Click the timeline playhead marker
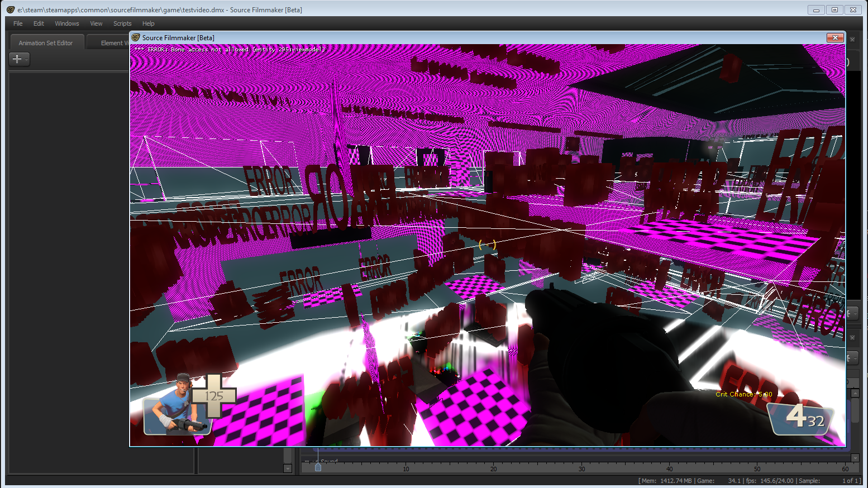 318,467
